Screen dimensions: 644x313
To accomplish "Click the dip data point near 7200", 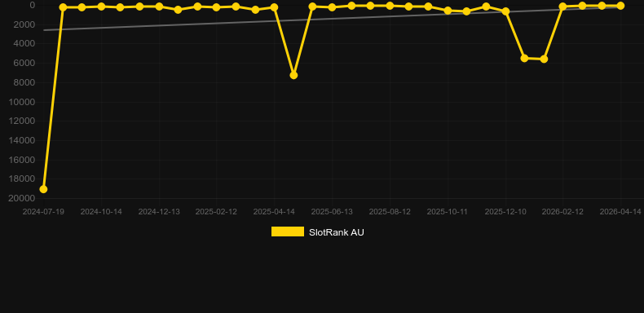I will tap(293, 75).
